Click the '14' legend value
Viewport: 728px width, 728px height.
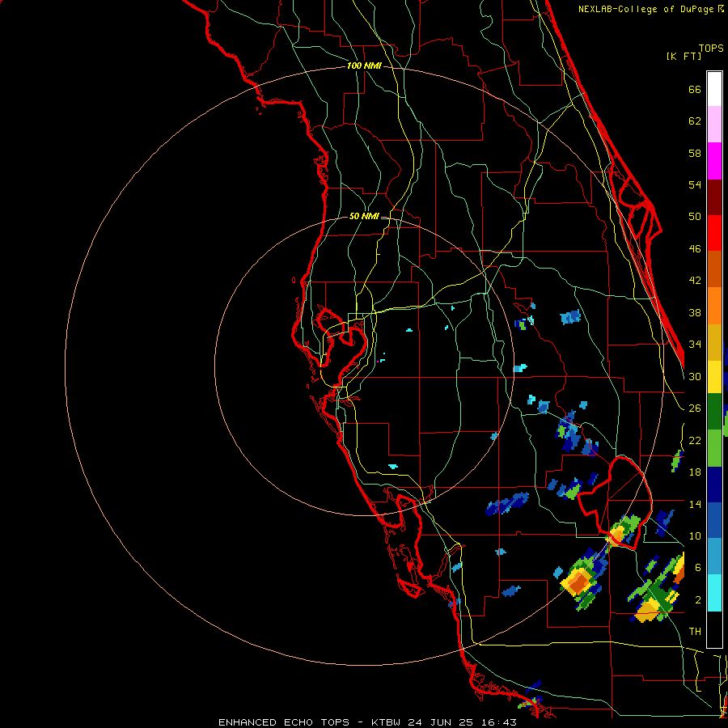click(695, 504)
